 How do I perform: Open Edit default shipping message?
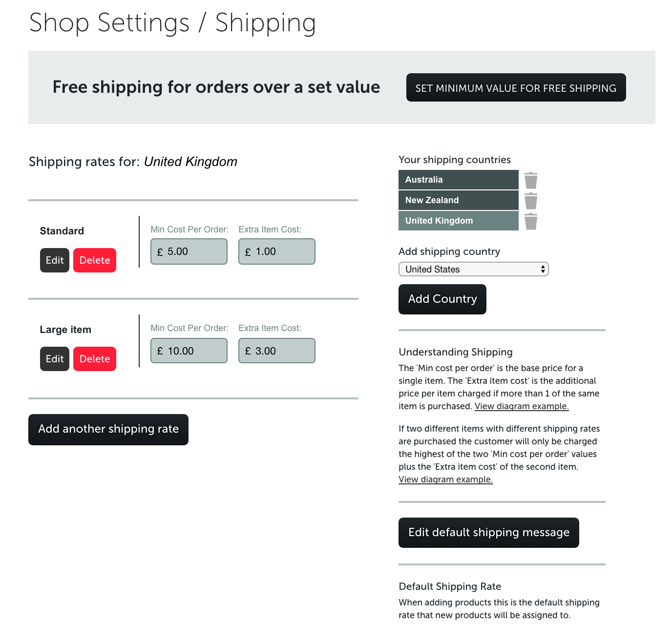click(x=489, y=533)
